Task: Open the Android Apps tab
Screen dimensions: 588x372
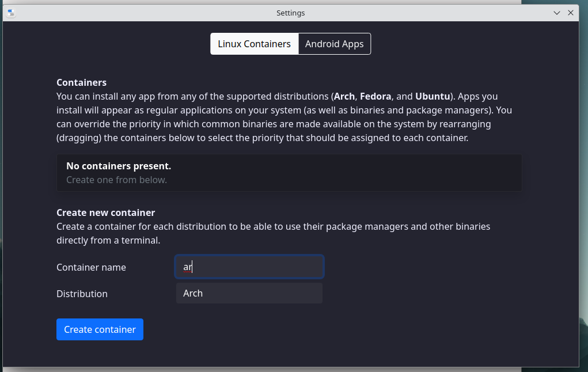Action: tap(334, 44)
